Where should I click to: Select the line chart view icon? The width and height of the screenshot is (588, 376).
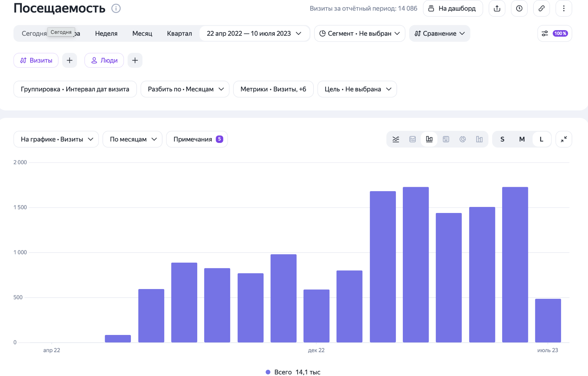[396, 139]
